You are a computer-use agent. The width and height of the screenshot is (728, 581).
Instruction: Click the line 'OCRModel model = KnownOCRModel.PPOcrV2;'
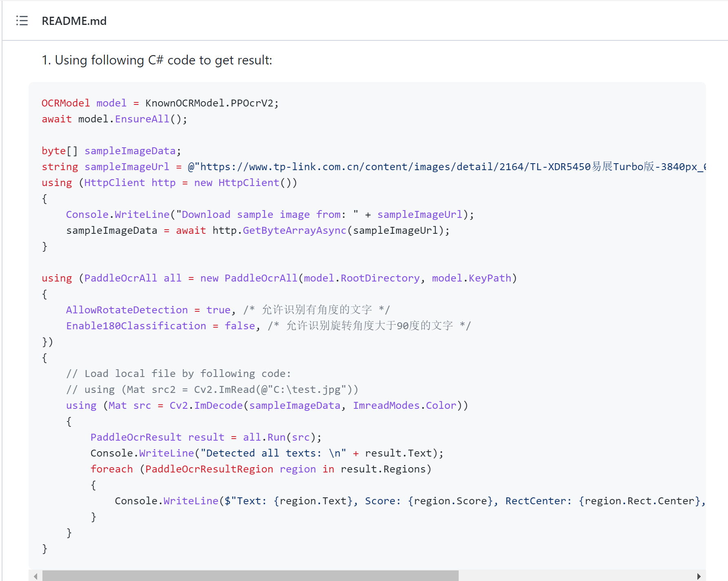click(160, 103)
